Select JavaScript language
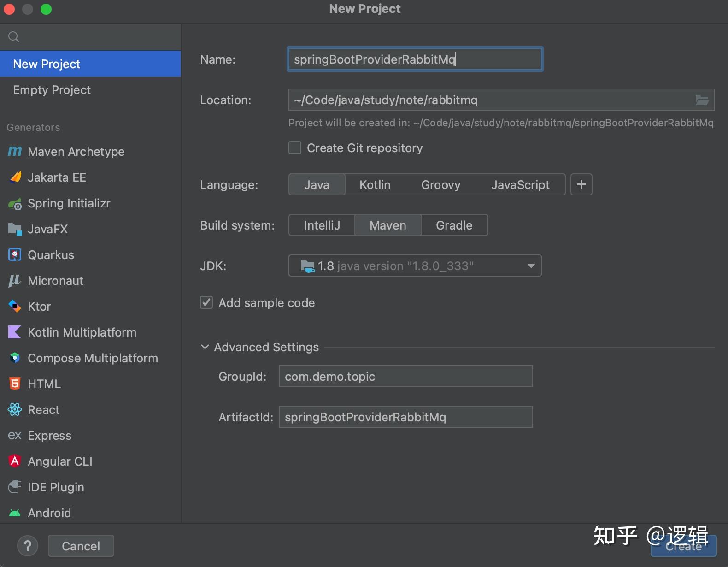The width and height of the screenshot is (728, 567). (520, 184)
